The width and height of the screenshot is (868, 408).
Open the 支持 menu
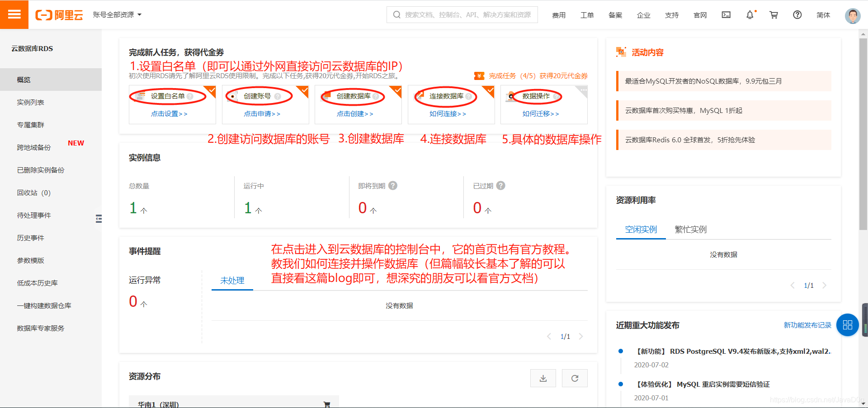pos(672,15)
